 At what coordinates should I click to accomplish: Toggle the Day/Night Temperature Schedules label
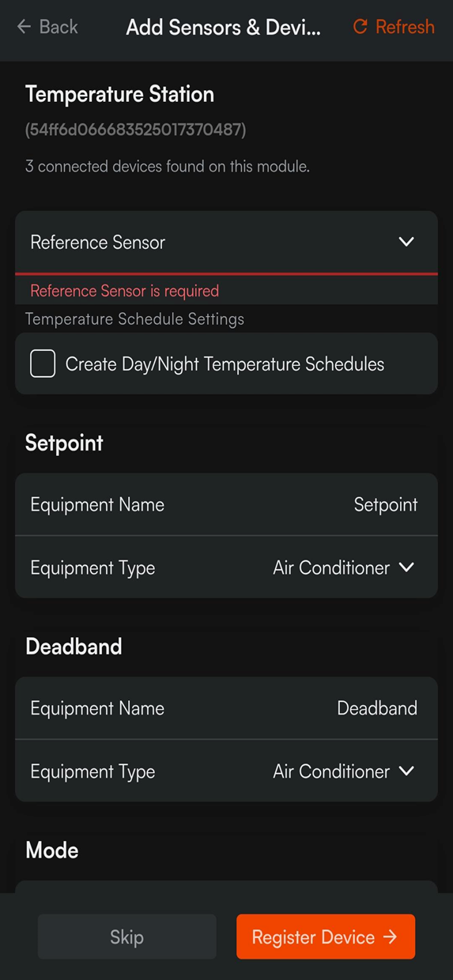click(x=225, y=364)
